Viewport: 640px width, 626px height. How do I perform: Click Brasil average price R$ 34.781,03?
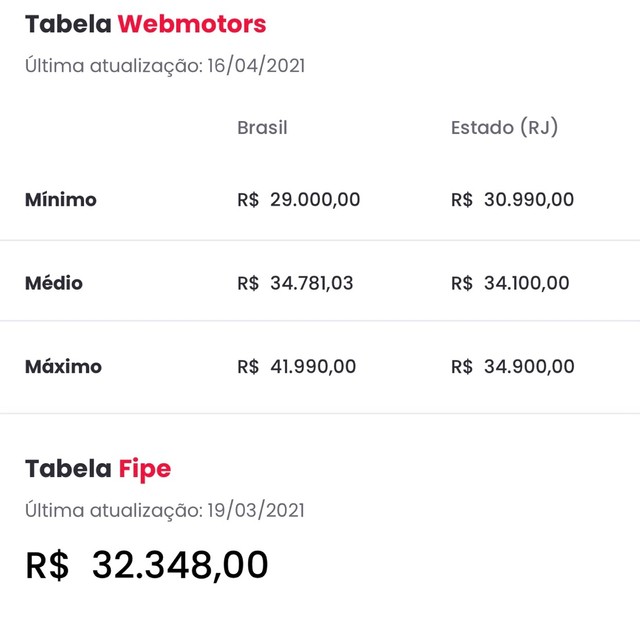click(x=295, y=283)
